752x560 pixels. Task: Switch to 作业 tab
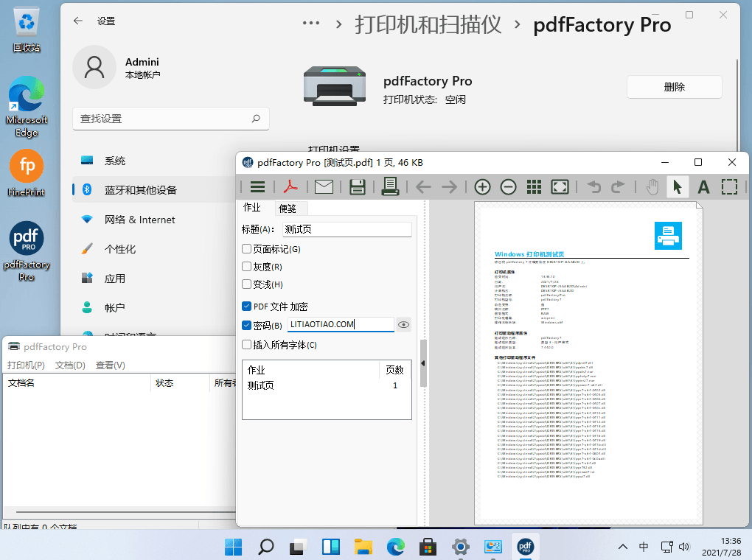pyautogui.click(x=252, y=208)
